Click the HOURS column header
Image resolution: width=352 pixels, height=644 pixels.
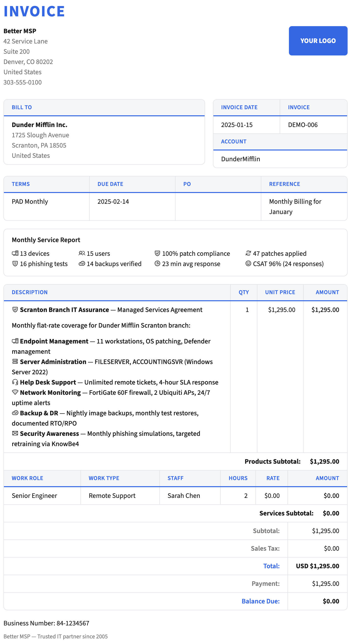(238, 478)
